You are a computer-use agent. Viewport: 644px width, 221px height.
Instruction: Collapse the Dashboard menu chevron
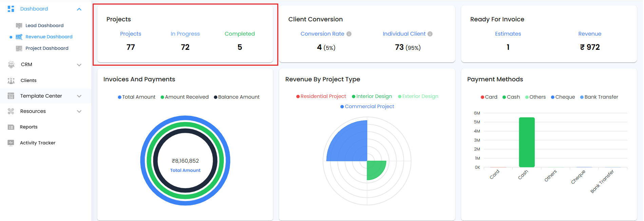pos(79,9)
